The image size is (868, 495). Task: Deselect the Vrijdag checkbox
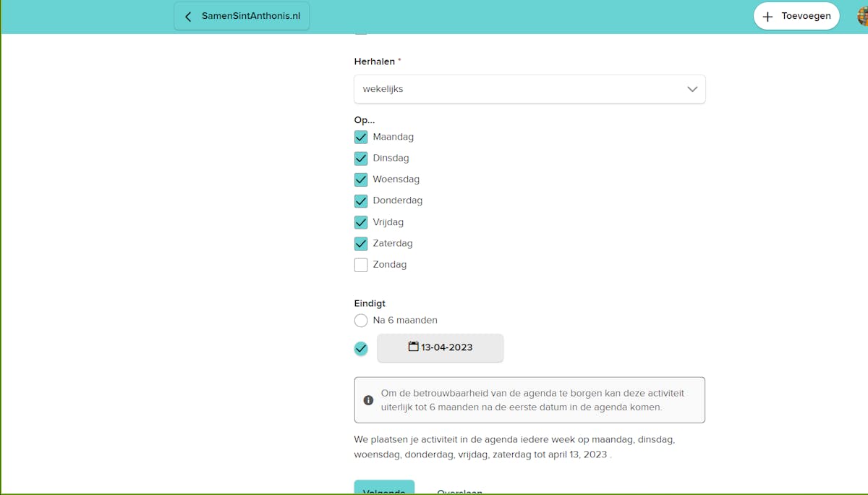tap(361, 222)
